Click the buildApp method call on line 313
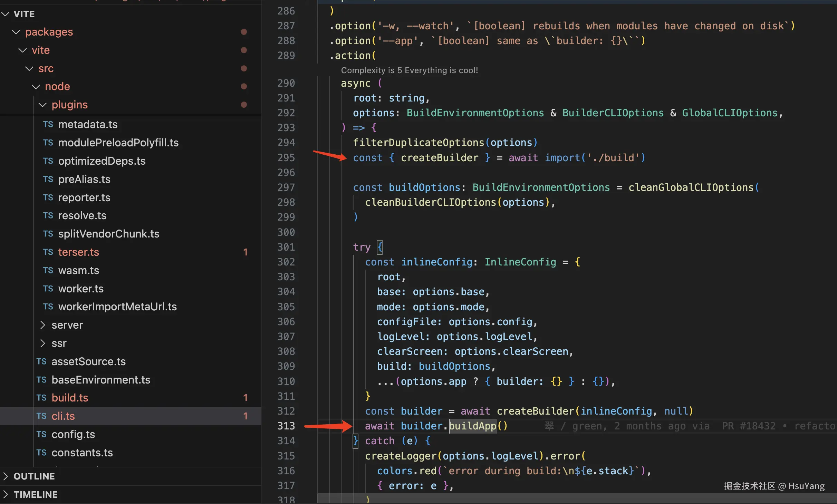 coord(472,426)
